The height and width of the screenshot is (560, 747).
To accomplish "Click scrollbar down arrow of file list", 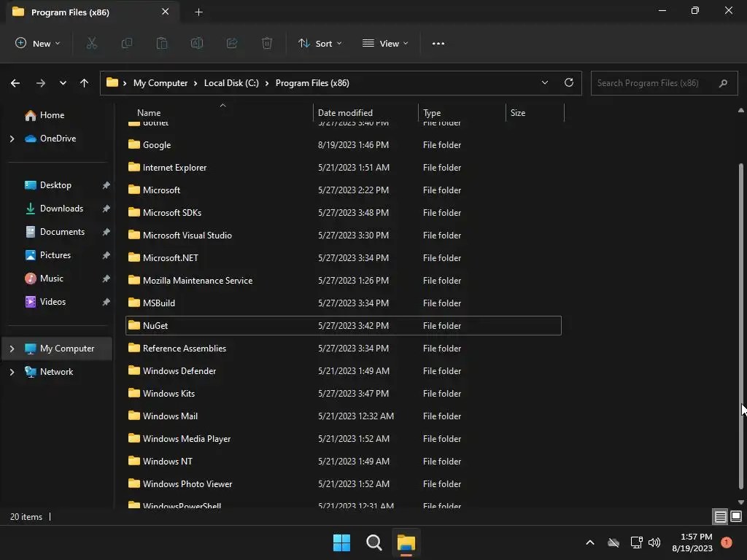I will 741,502.
